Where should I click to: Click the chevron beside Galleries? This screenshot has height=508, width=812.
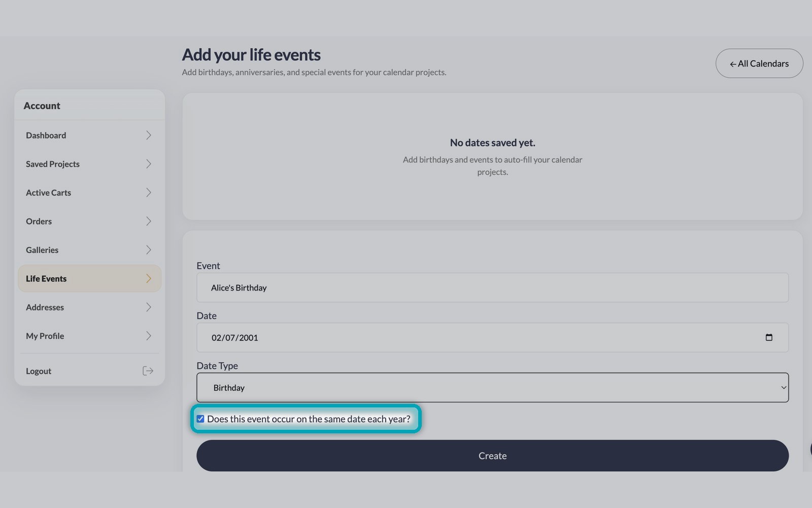click(149, 250)
